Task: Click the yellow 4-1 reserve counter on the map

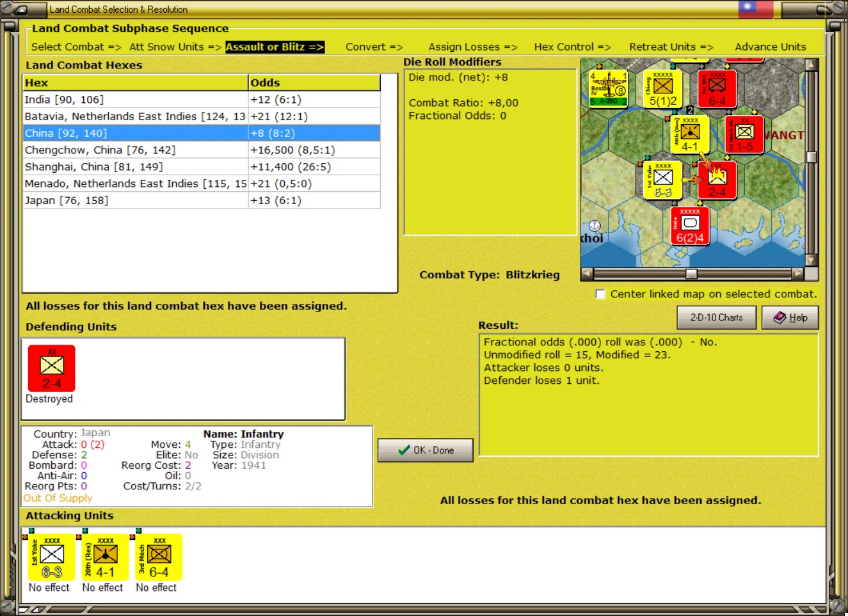Action: pyautogui.click(x=690, y=134)
